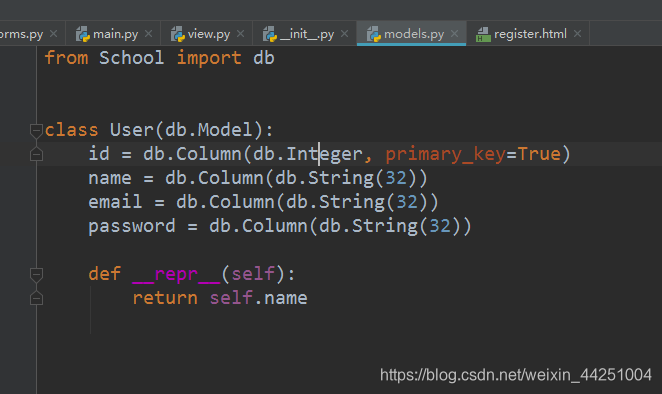Close the __init__.py tab
Screen dimensions: 662x394
pos(345,33)
